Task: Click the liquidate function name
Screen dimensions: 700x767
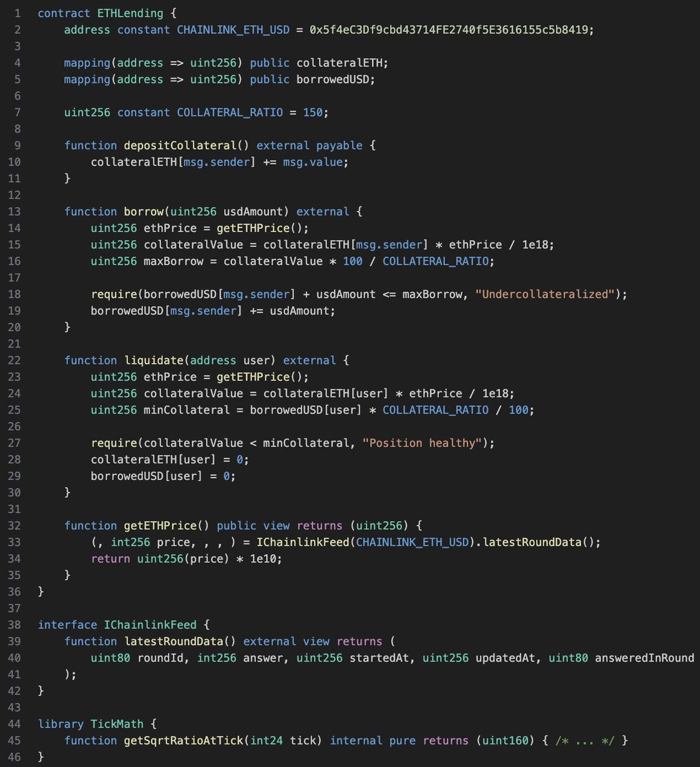Action: (154, 360)
